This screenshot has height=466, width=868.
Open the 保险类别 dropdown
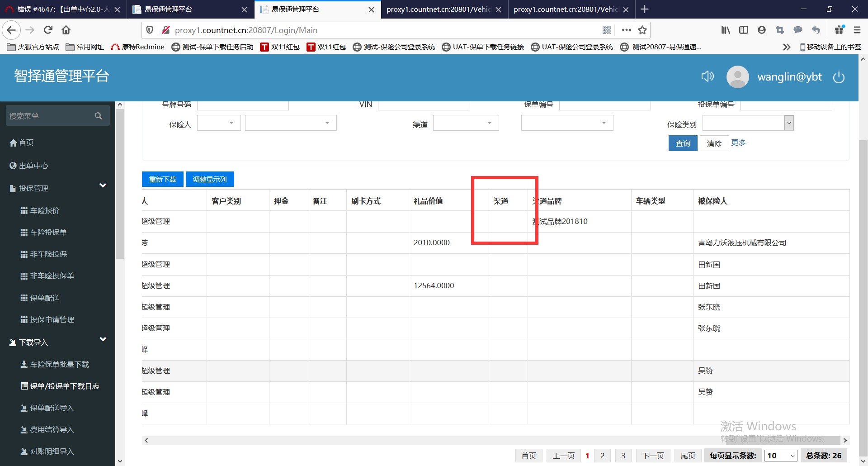[748, 123]
